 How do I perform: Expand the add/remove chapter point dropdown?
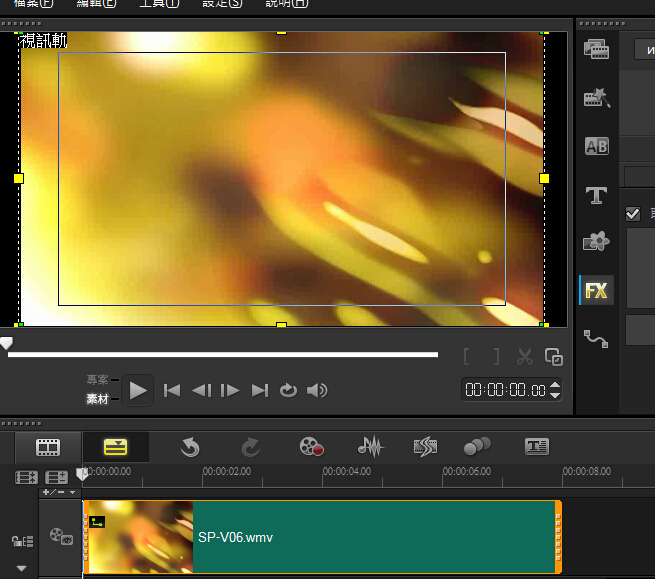tap(72, 493)
